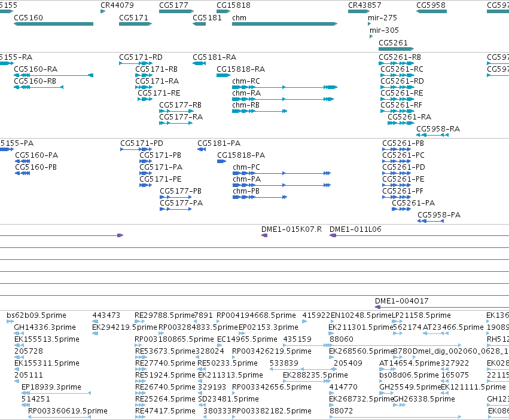This screenshot has height=420, width=509.
Task: Select EST label RP003360619.5prime
Action: tap(68, 411)
